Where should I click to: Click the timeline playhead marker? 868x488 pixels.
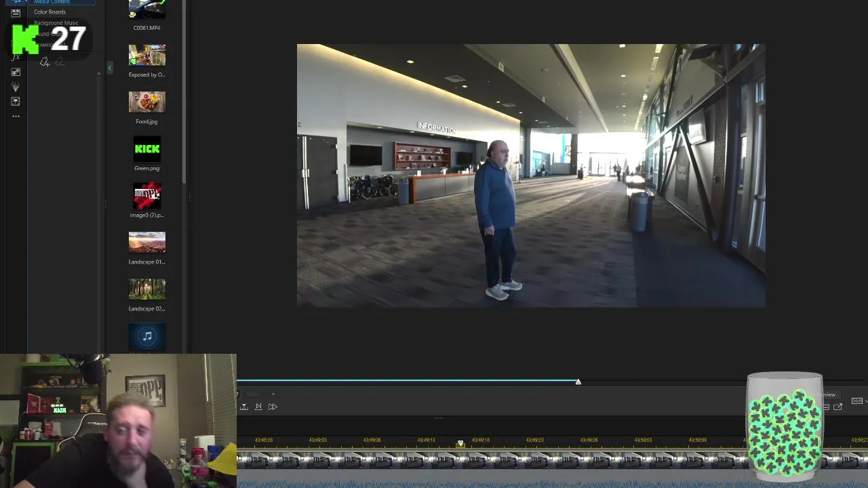[x=460, y=443]
